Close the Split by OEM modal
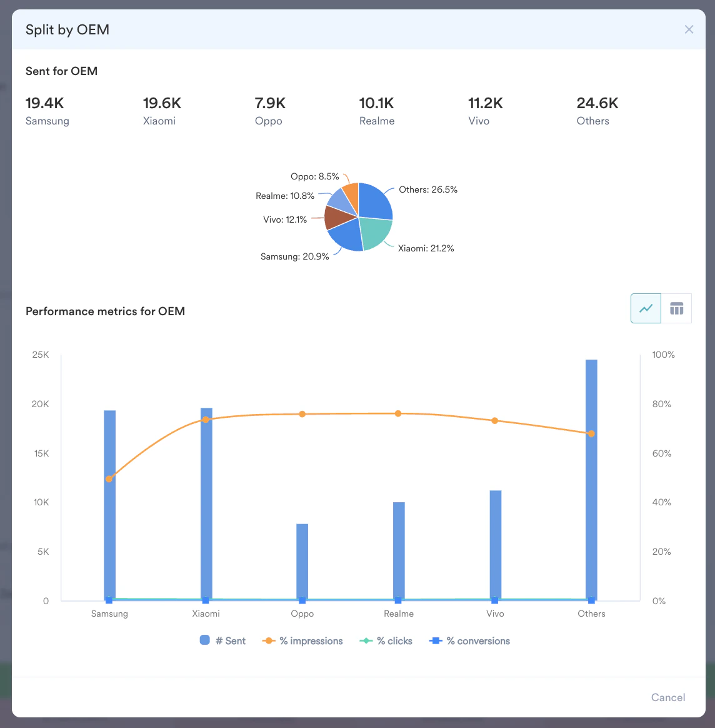This screenshot has height=728, width=715. click(x=689, y=29)
